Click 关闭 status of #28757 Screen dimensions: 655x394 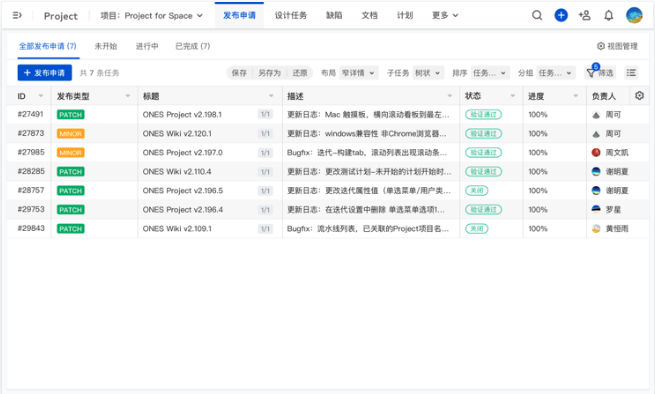pyautogui.click(x=477, y=191)
